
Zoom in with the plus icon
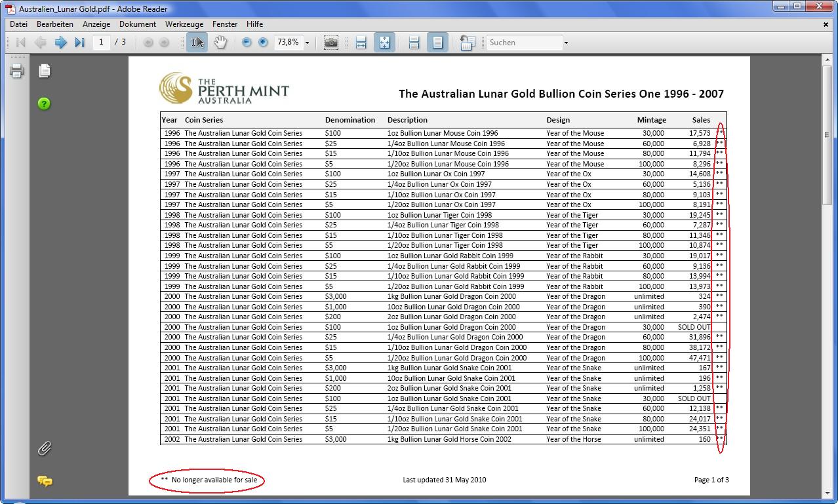[263, 43]
